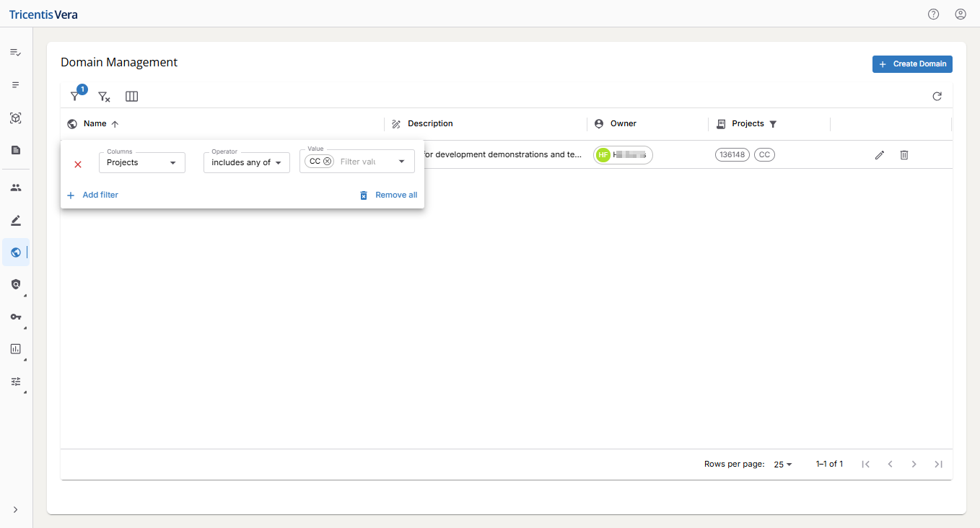Sort by the Name column header

[x=95, y=124]
